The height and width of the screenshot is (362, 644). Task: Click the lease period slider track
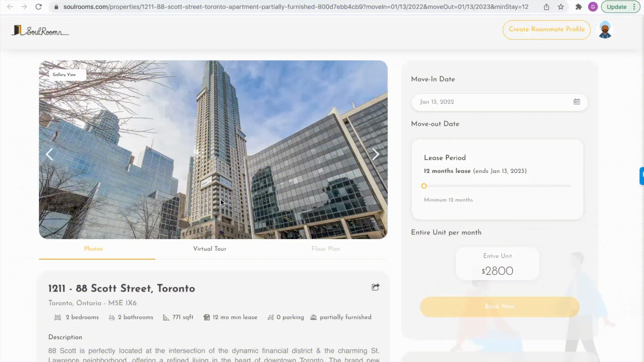click(497, 186)
